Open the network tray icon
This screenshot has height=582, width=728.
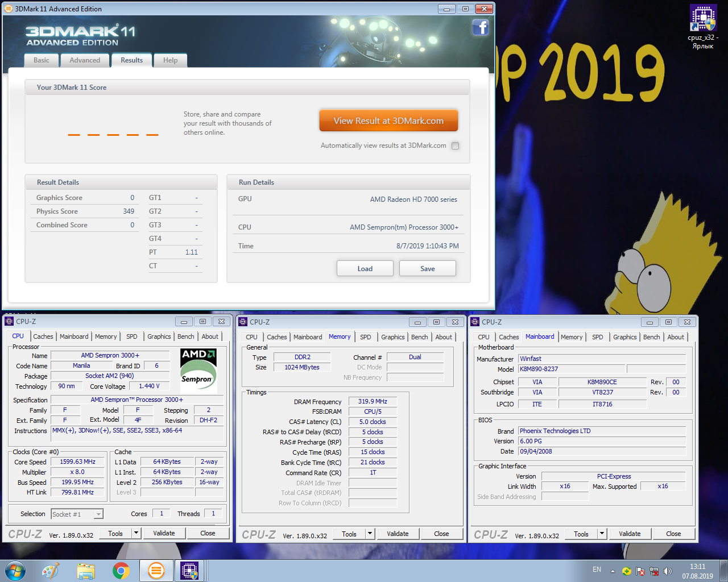pos(654,571)
